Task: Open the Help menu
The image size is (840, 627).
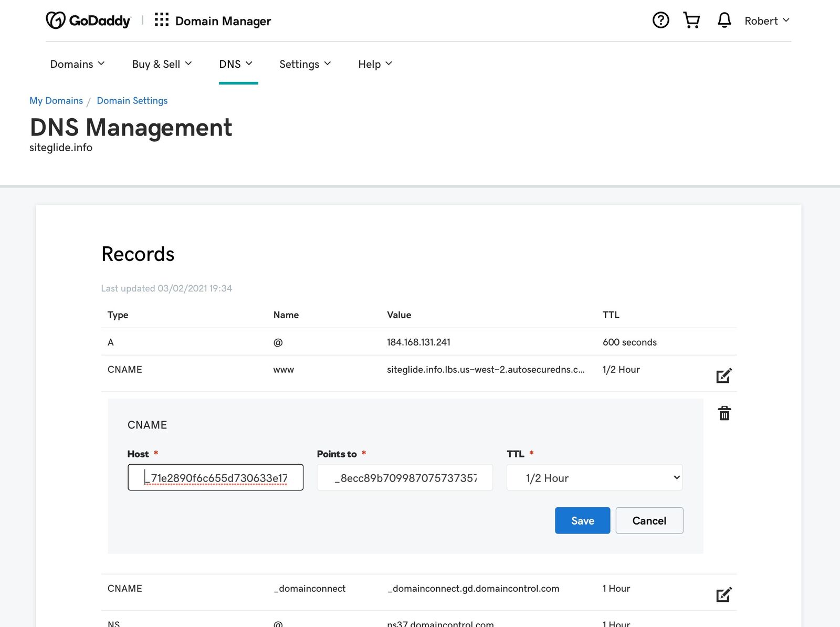Action: (x=375, y=64)
